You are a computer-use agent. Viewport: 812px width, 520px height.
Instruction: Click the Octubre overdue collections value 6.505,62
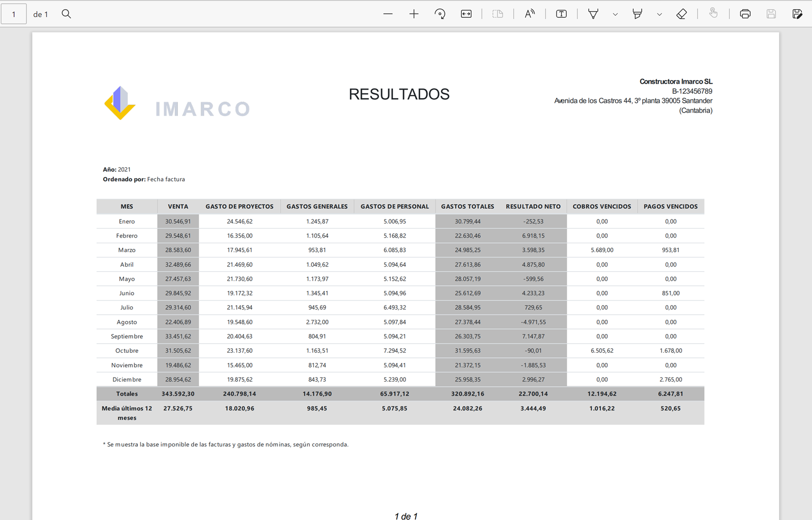(x=602, y=350)
